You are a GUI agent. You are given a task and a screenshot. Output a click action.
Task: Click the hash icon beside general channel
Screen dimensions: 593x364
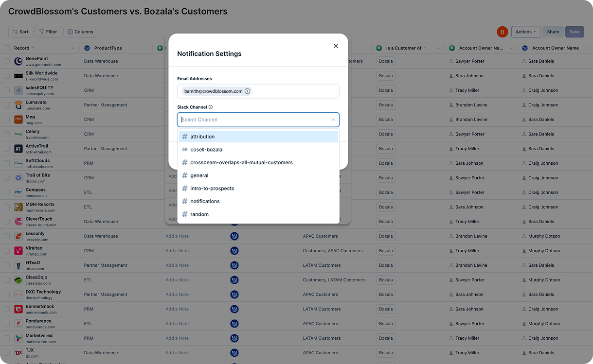(x=185, y=175)
